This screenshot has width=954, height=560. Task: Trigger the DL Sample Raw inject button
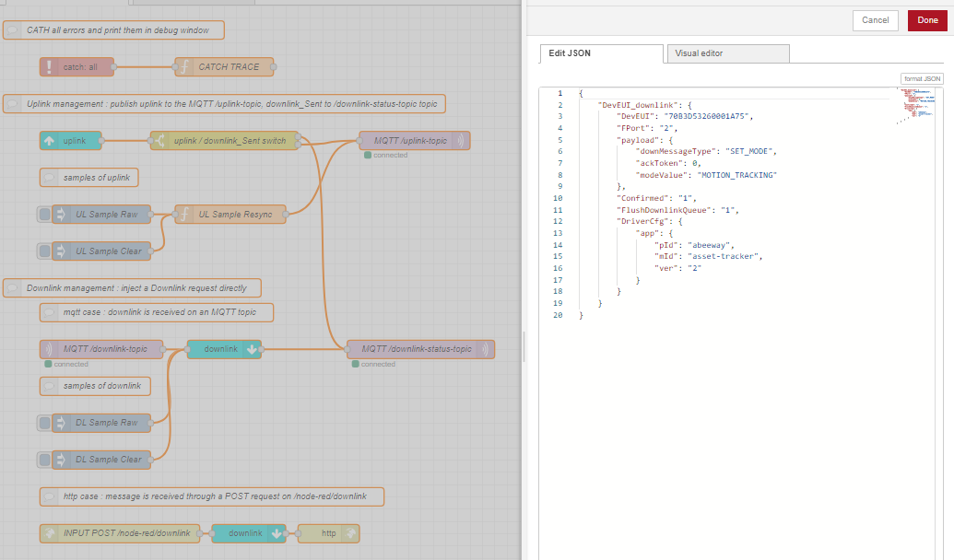tap(44, 423)
